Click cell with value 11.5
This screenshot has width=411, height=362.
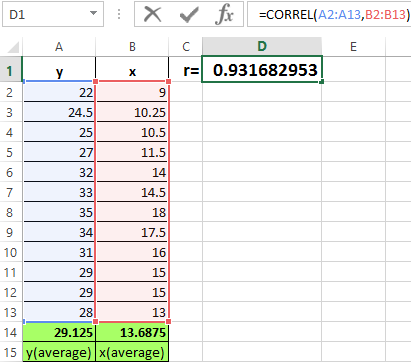click(132, 152)
